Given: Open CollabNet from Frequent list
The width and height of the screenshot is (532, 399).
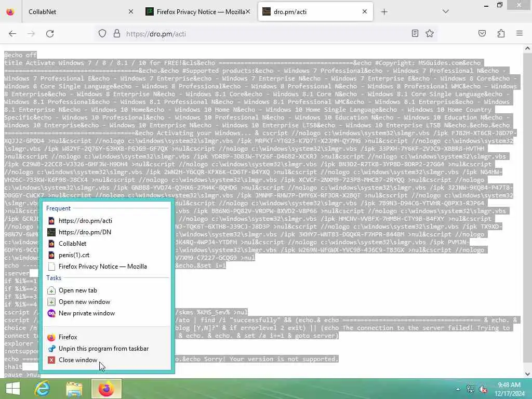Looking at the screenshot, I should 106,244.
